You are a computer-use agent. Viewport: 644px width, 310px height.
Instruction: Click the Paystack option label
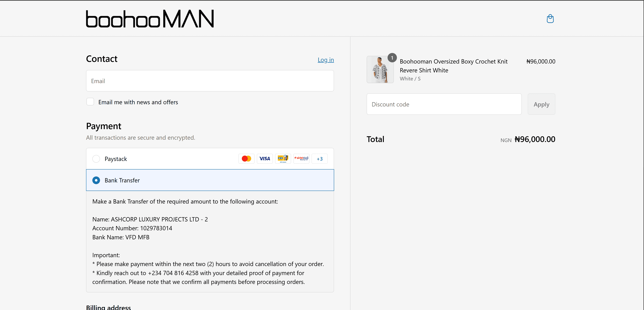[x=116, y=159]
